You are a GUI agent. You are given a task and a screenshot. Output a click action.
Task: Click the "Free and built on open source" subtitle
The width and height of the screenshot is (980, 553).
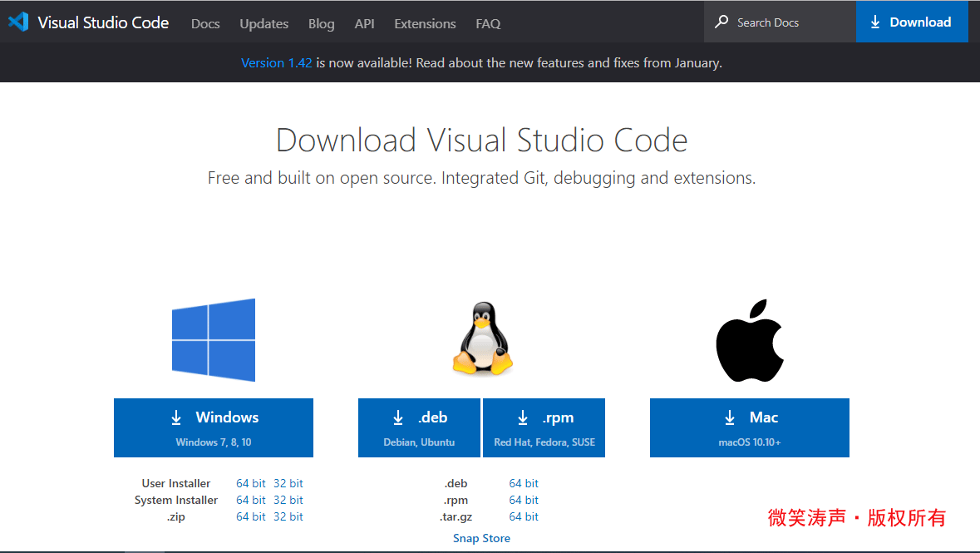pyautogui.click(x=482, y=178)
